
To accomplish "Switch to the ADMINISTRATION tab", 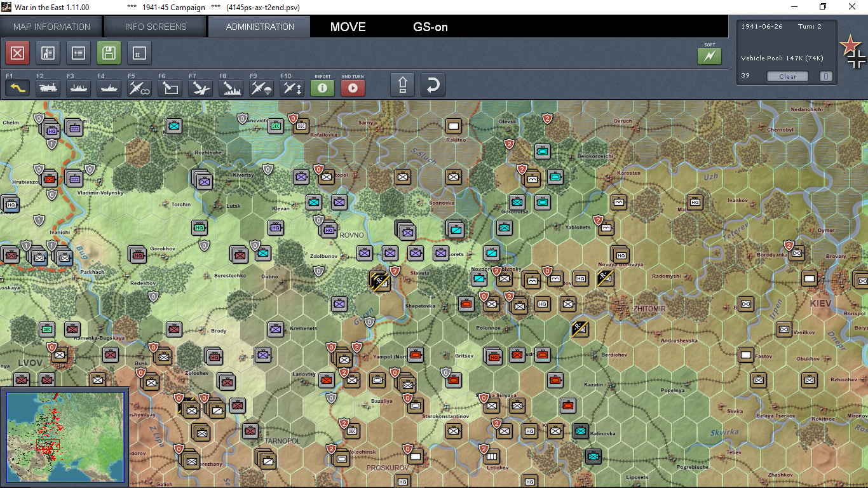I will coord(260,27).
